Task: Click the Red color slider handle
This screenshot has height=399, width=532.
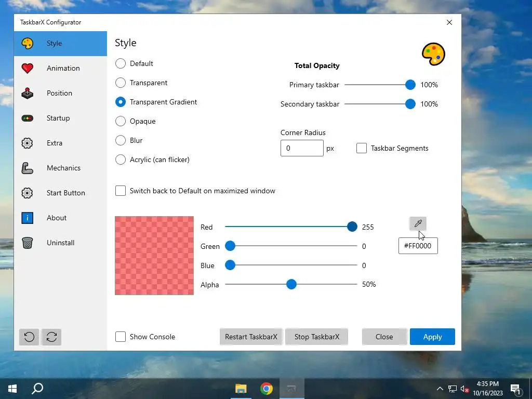Action: click(352, 227)
